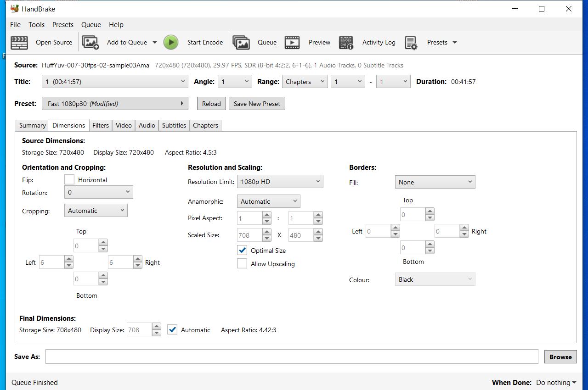Viewport: 588px width, 390px height.
Task: Switch to the Subtitles tab
Action: 174,125
